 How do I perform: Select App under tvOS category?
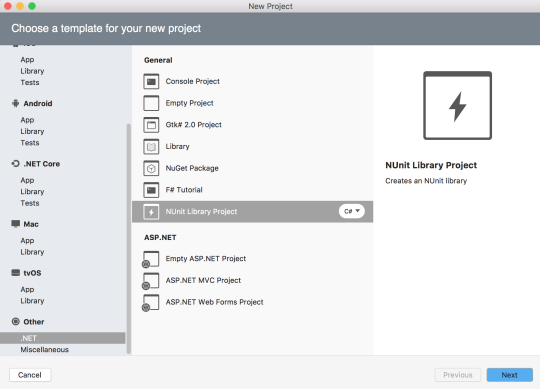click(x=27, y=289)
